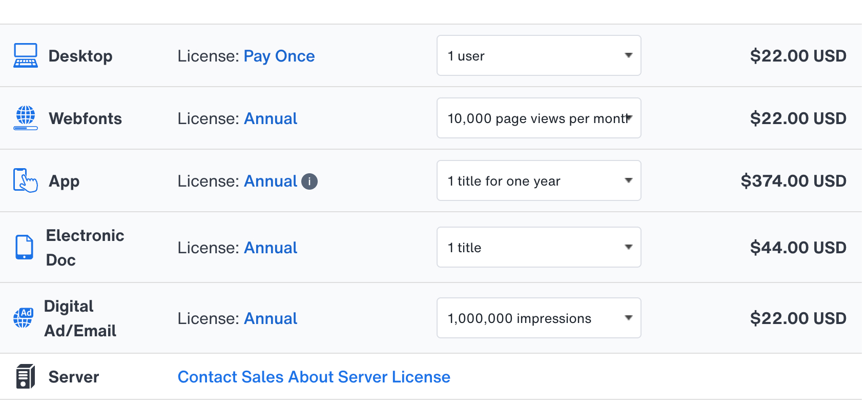Open the Desktop '1 user' dropdown
Screen dimensions: 868x405
pyautogui.click(x=539, y=56)
